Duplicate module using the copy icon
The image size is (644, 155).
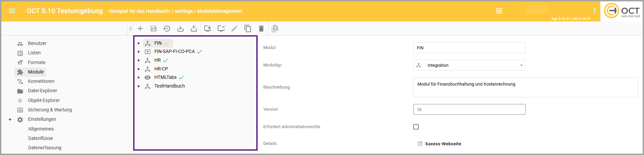[x=248, y=29]
